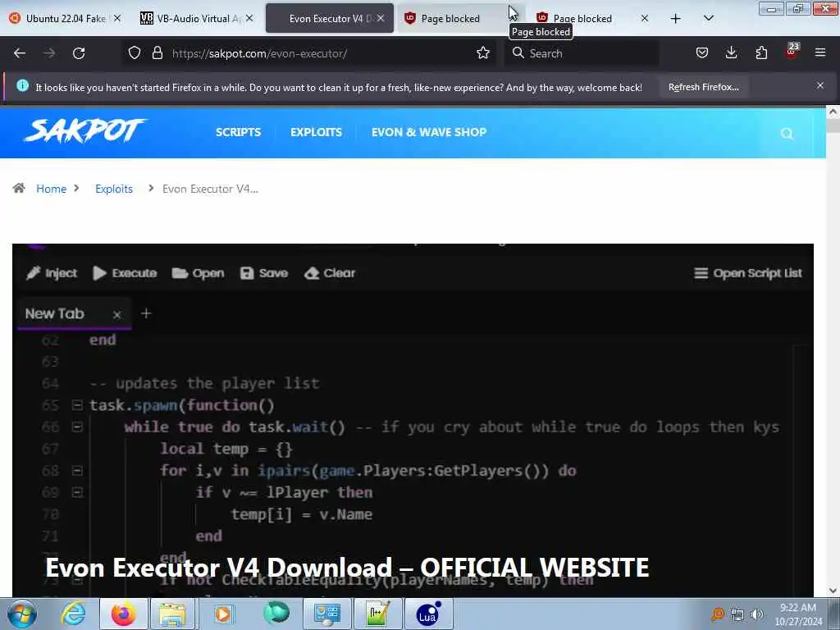Open the extensions puzzle icon
Viewport: 840px width, 630px height.
coord(761,53)
